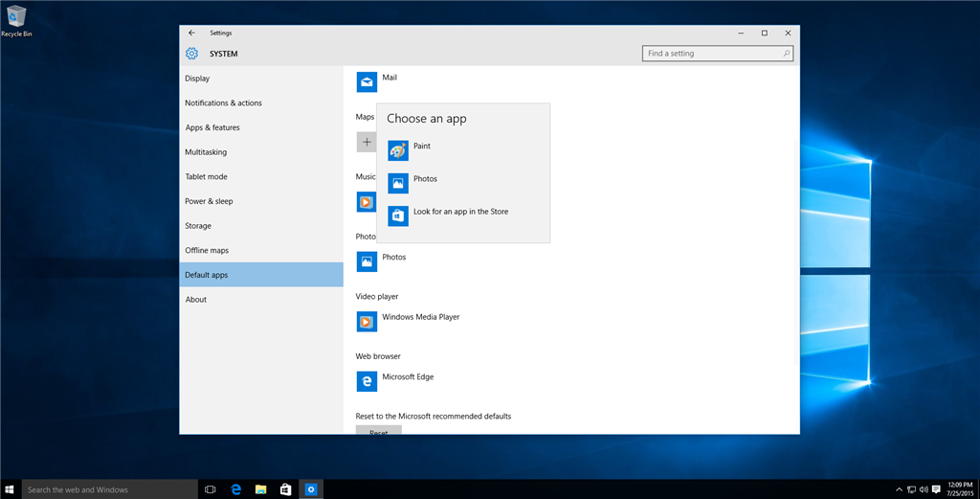The height and width of the screenshot is (499, 980).
Task: Click the Windows Media Player label
Action: pyautogui.click(x=421, y=317)
